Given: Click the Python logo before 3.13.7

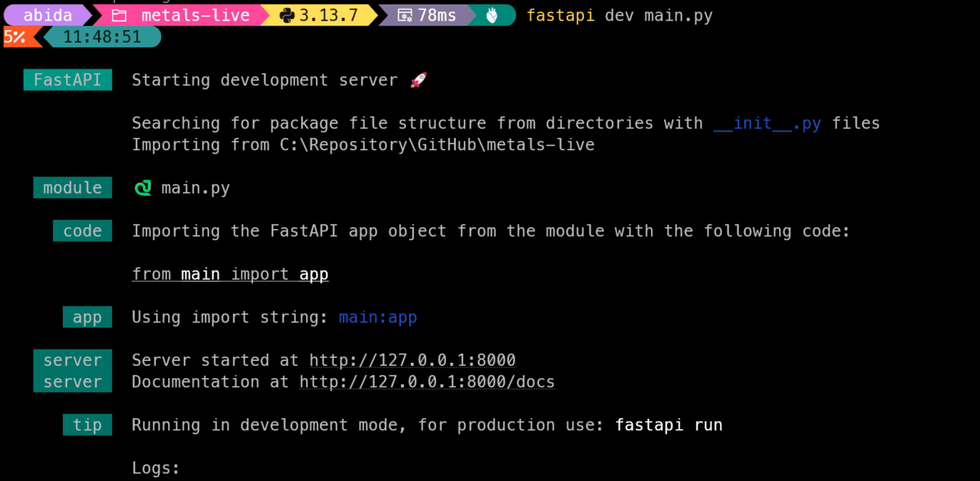Looking at the screenshot, I should click(287, 16).
